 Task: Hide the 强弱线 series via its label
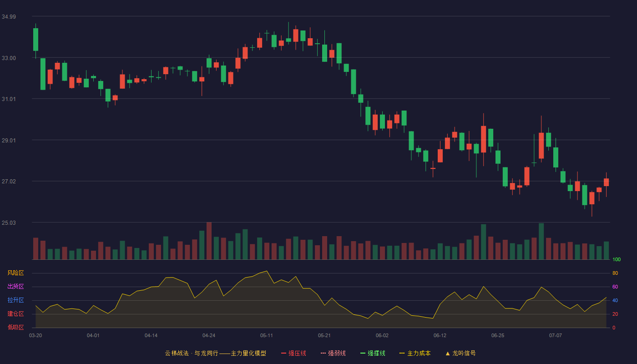coord(337,353)
